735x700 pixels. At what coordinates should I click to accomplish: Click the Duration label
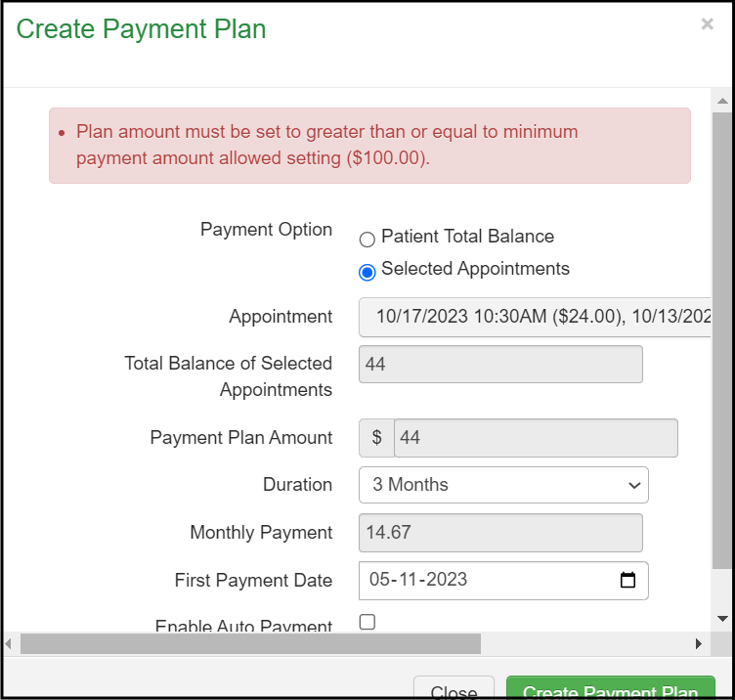(x=297, y=485)
